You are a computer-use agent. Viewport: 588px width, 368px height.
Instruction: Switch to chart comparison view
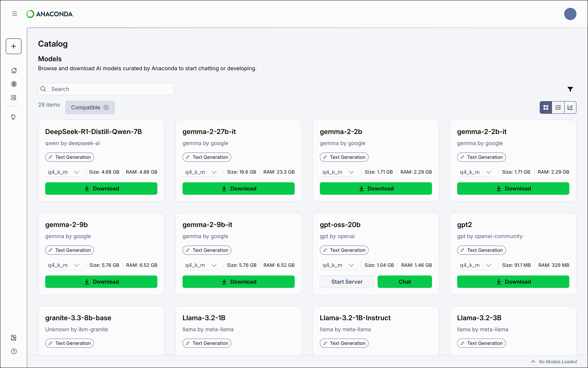pos(570,107)
